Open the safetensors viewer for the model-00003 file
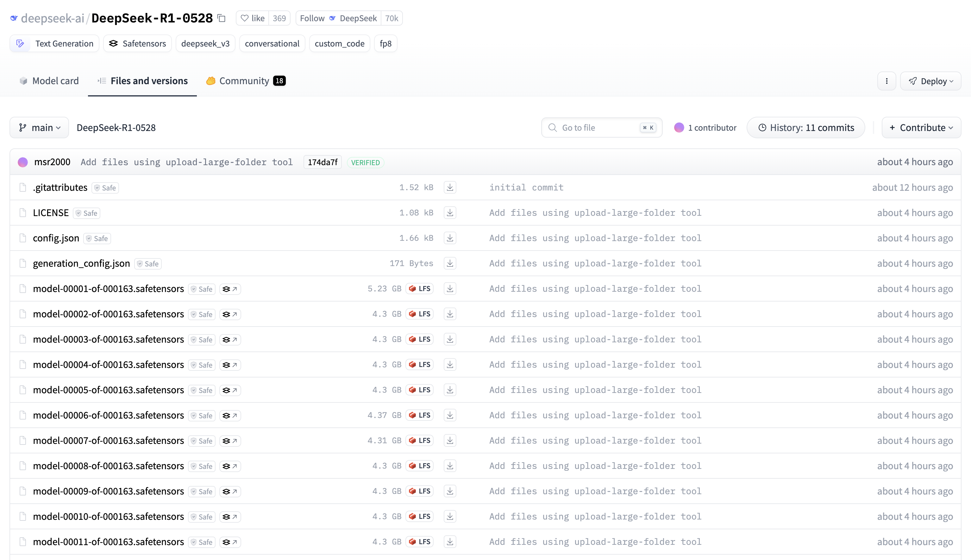The image size is (971, 560). (230, 339)
